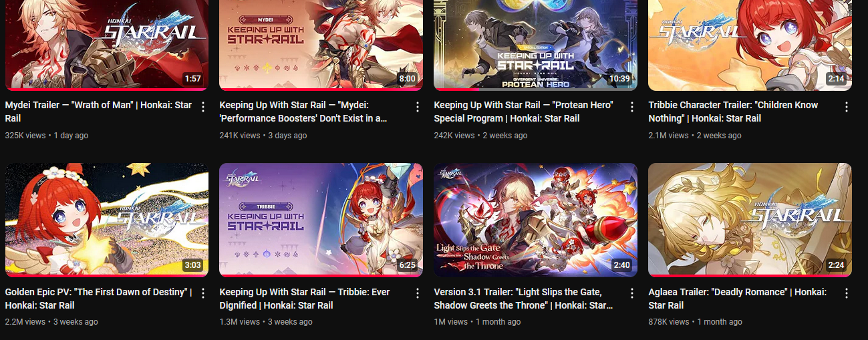868x340 pixels.
Task: Open action menu for Tribbie: Ever Dignified video
Action: pos(418,294)
